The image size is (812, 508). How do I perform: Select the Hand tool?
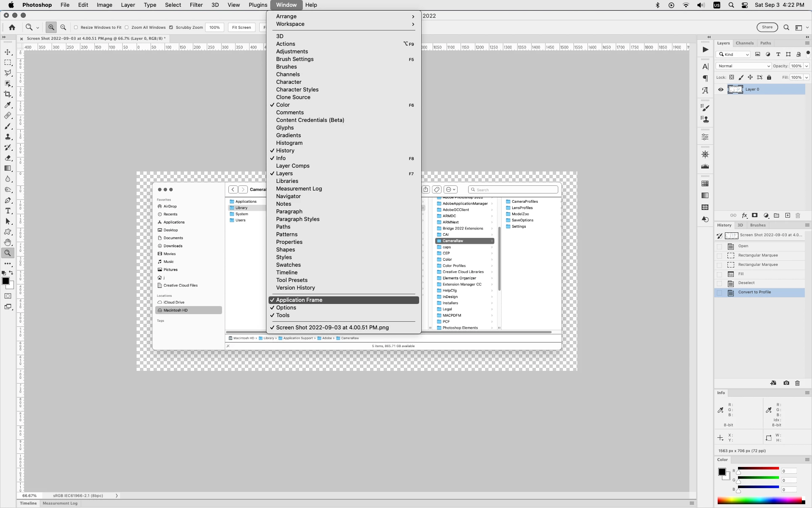click(8, 243)
